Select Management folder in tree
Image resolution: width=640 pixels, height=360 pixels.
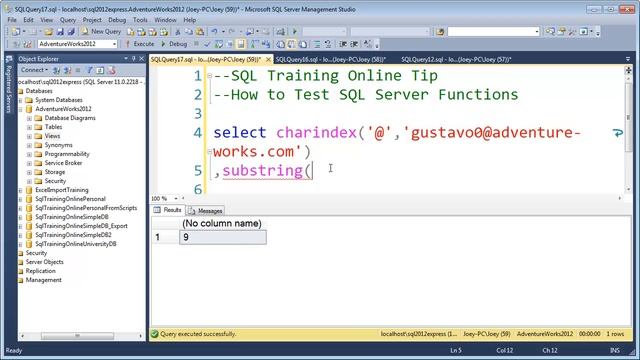click(x=43, y=280)
